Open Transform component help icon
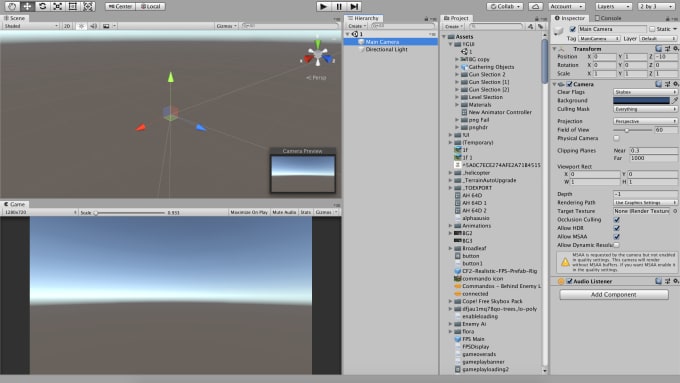Viewport: 680px width, 383px height. pyautogui.click(x=659, y=49)
